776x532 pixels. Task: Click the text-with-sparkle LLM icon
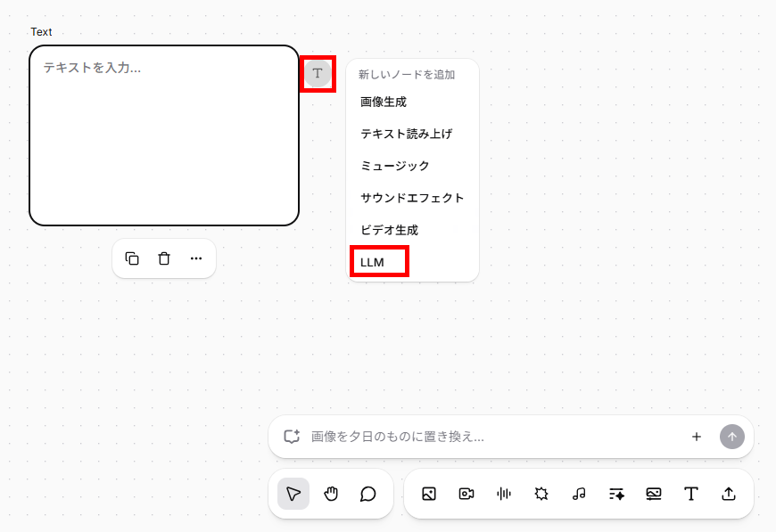click(x=616, y=494)
